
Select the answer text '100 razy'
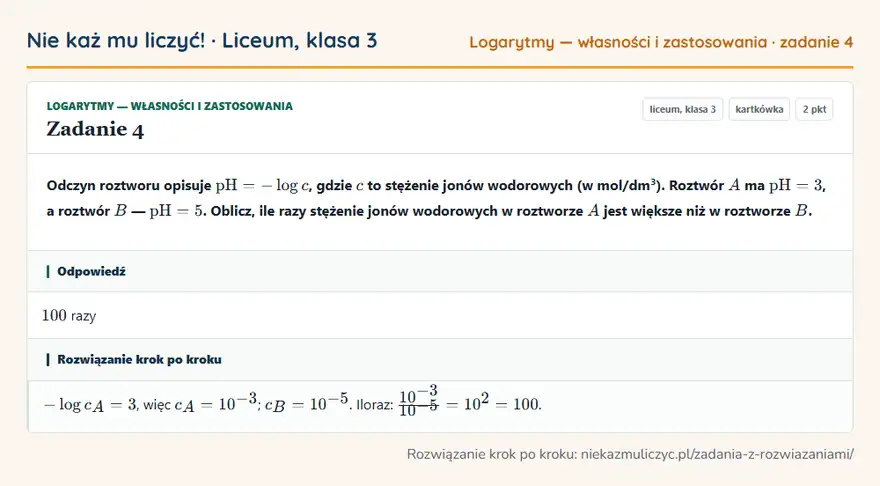[69, 315]
